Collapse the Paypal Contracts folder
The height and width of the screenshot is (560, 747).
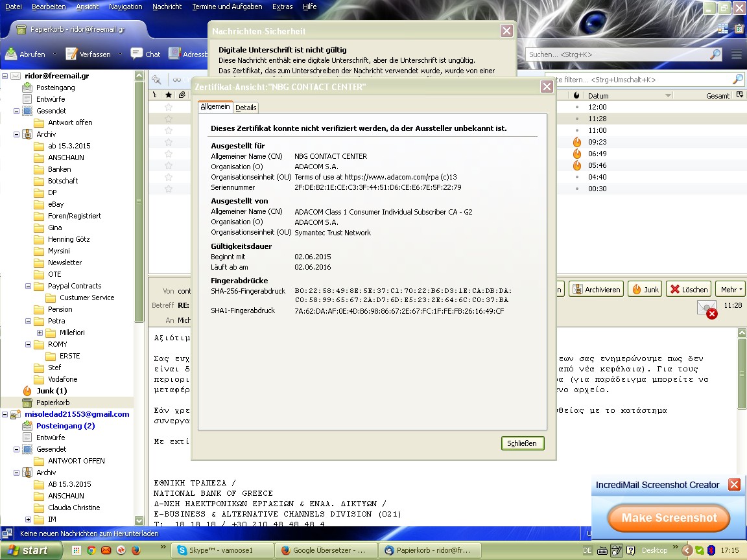tap(28, 286)
